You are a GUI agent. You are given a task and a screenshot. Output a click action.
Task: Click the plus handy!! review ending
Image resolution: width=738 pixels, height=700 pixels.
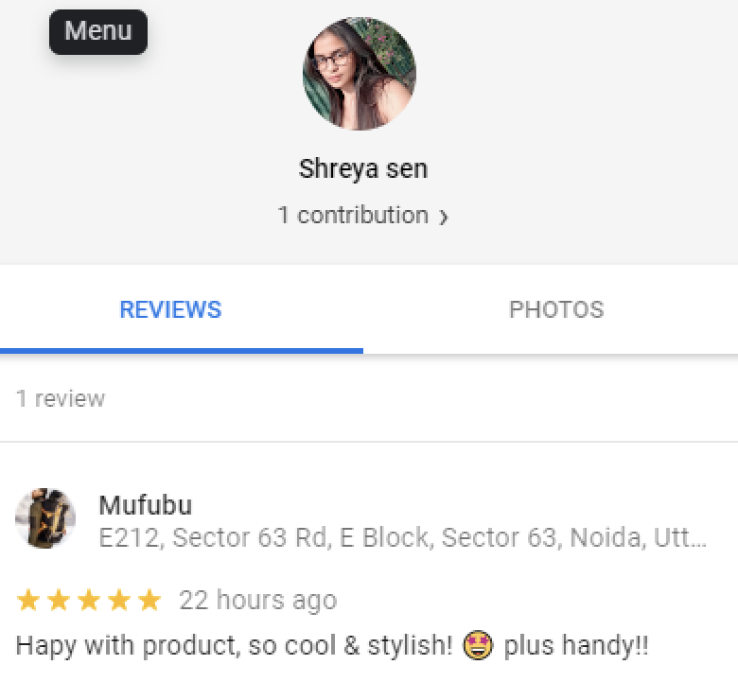click(576, 645)
